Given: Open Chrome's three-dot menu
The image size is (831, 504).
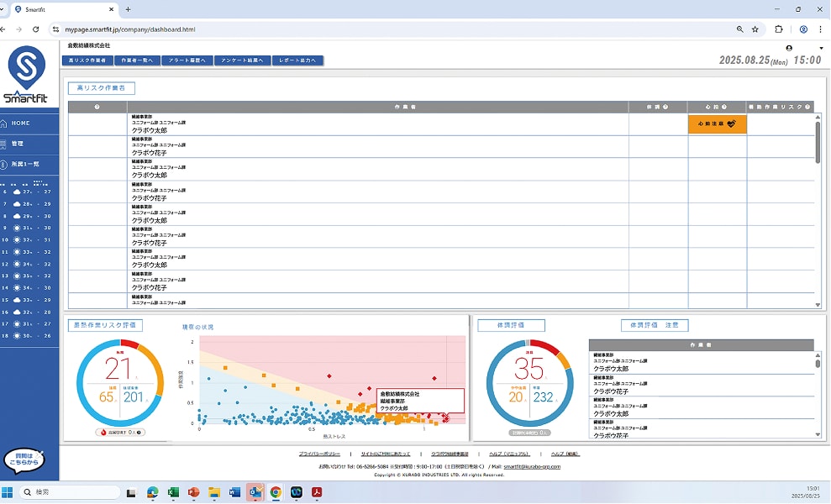Looking at the screenshot, I should pyautogui.click(x=821, y=29).
